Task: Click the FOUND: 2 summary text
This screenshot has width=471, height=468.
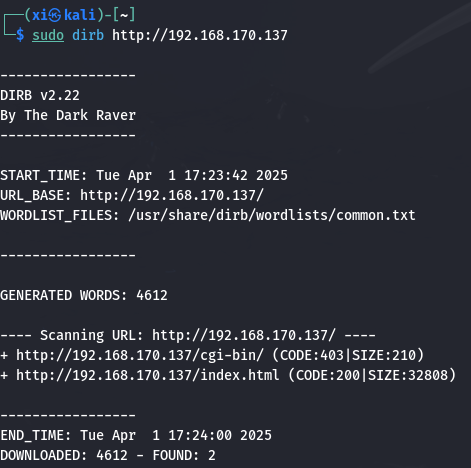Action: [x=184, y=455]
